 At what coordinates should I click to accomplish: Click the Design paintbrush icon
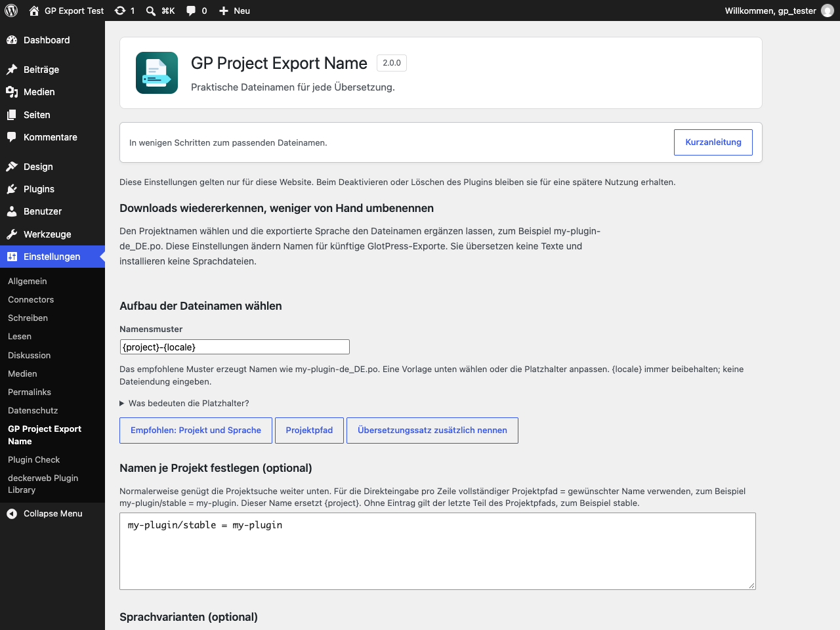tap(12, 167)
